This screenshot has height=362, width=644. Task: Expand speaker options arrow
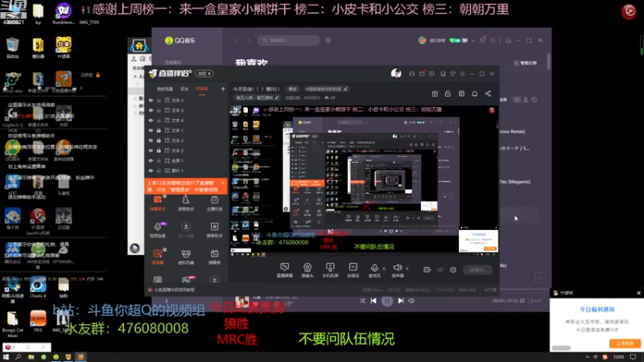[x=407, y=269]
